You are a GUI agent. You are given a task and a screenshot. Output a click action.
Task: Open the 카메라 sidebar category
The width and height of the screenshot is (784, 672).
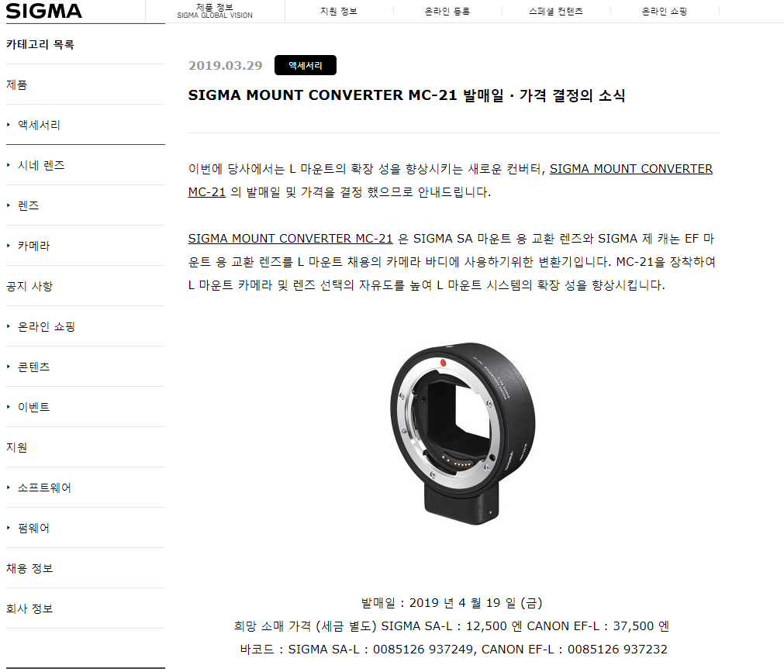pos(33,246)
